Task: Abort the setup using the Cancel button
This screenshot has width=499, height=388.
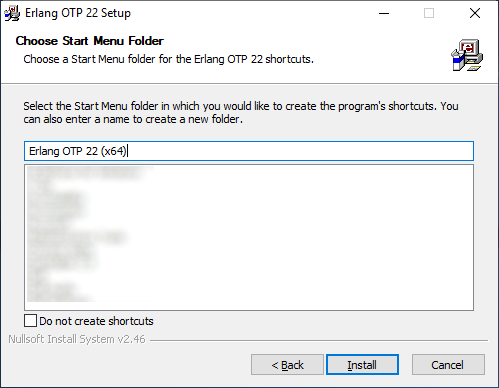Action: tap(448, 365)
